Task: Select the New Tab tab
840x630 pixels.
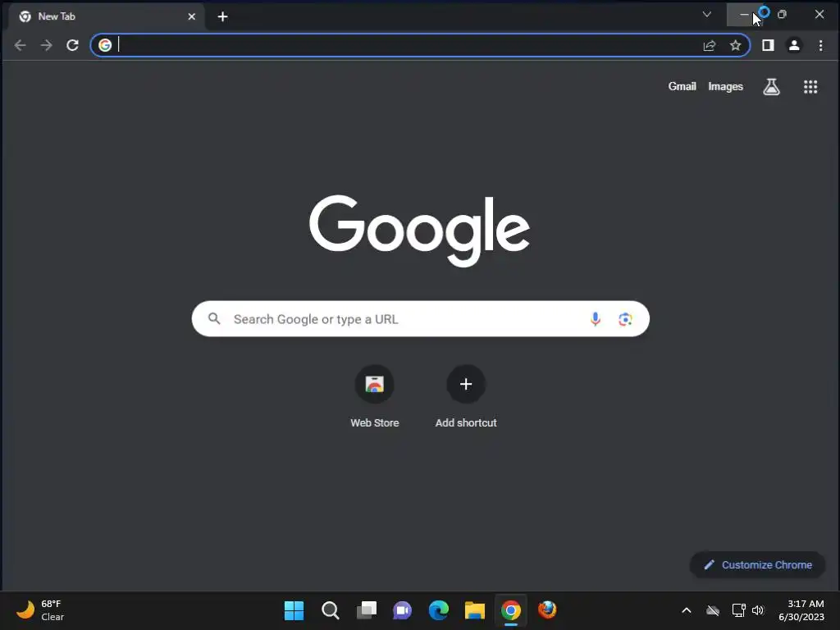Action: click(107, 16)
